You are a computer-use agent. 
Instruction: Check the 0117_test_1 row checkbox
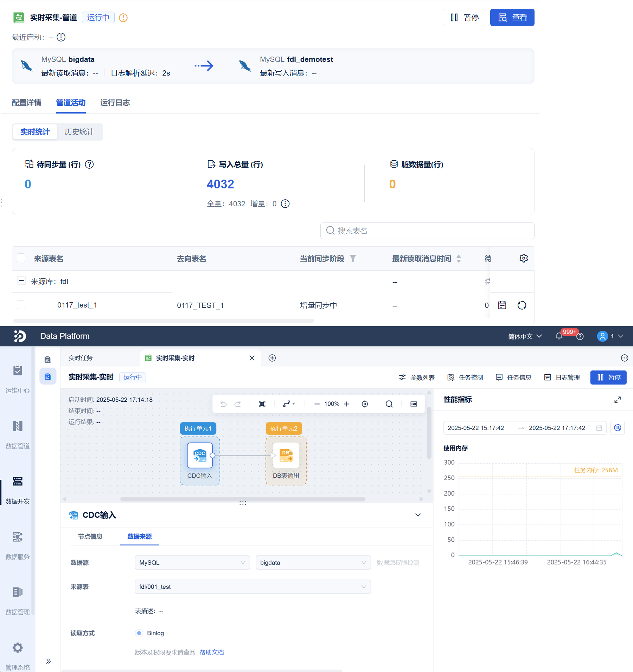pos(21,305)
